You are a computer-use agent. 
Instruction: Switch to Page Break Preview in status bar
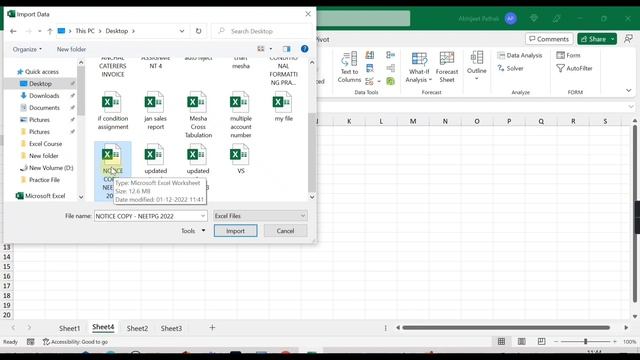pos(542,342)
